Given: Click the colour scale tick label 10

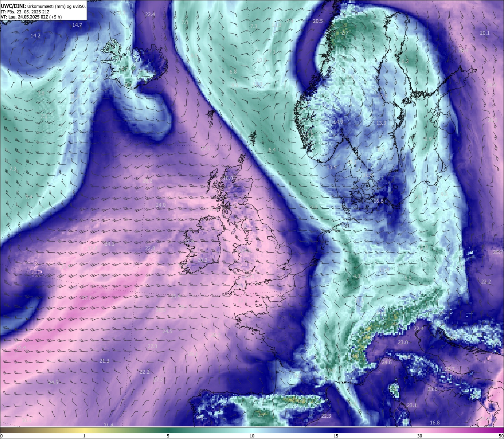Looking at the screenshot, I should tap(252, 436).
